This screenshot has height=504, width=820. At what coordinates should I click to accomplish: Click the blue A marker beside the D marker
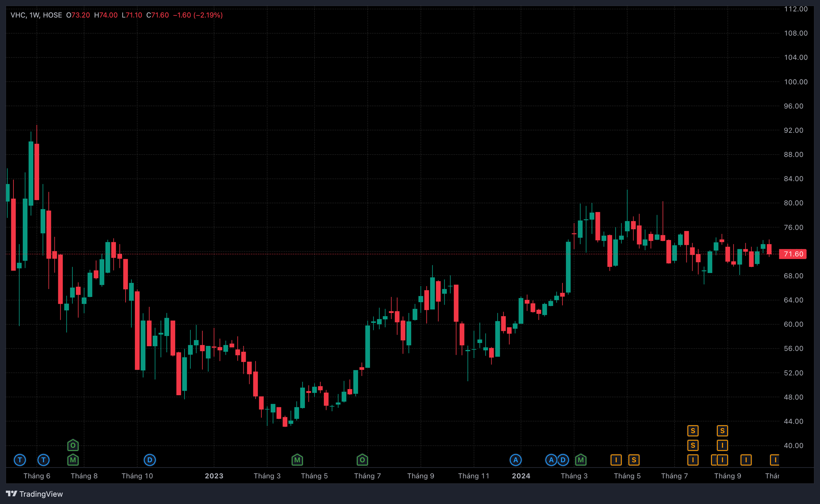(x=551, y=460)
